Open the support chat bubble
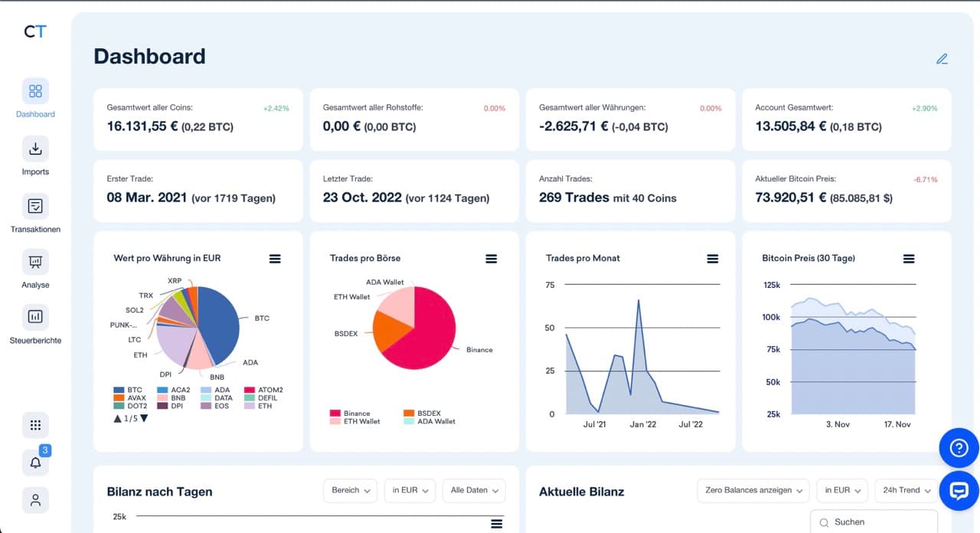The width and height of the screenshot is (980, 533). [x=959, y=491]
